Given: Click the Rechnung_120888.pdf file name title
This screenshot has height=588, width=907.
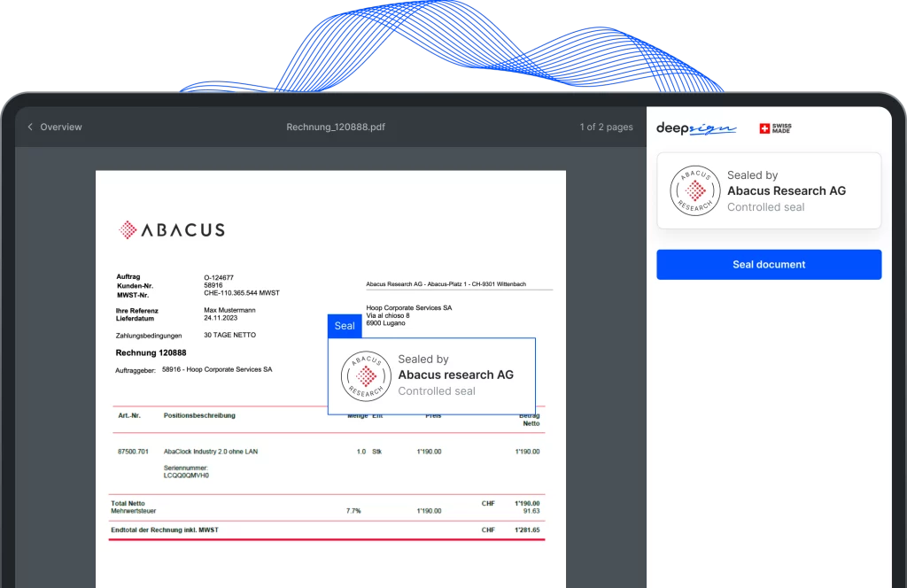Looking at the screenshot, I should point(336,128).
